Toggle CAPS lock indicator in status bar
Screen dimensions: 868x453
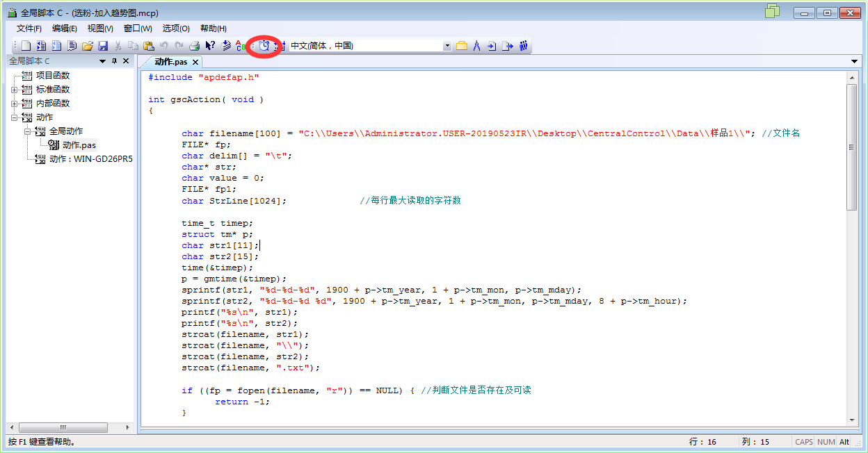[x=803, y=441]
